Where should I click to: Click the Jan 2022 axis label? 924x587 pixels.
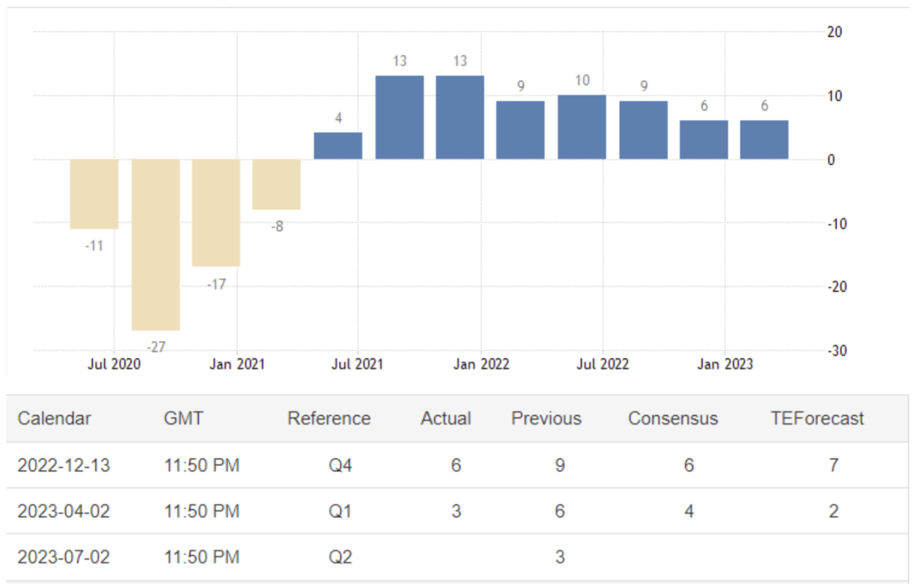click(481, 364)
